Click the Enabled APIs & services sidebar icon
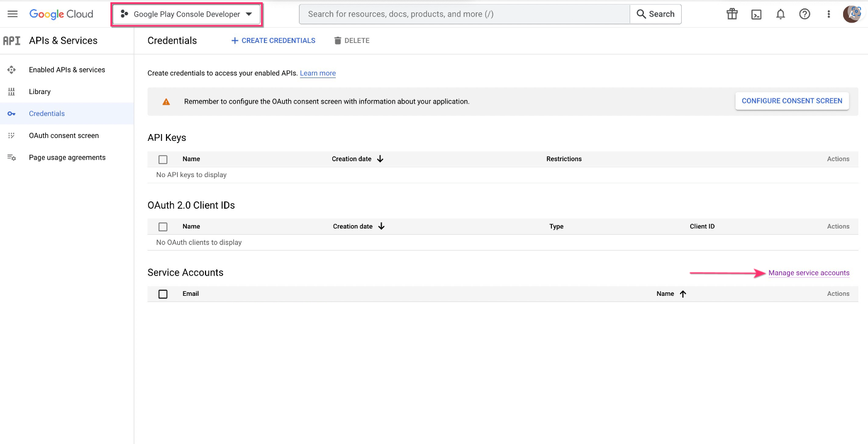Viewport: 868px width, 444px height. (x=11, y=70)
